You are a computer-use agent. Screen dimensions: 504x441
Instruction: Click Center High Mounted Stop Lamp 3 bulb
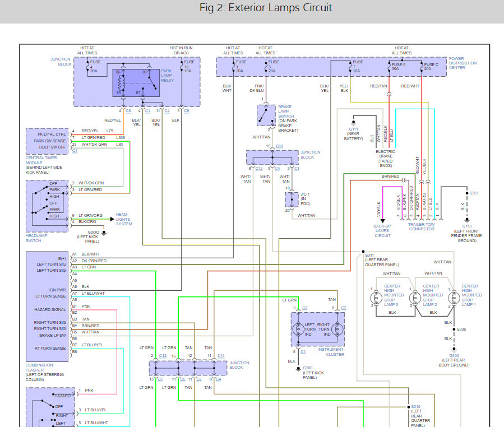point(376,298)
